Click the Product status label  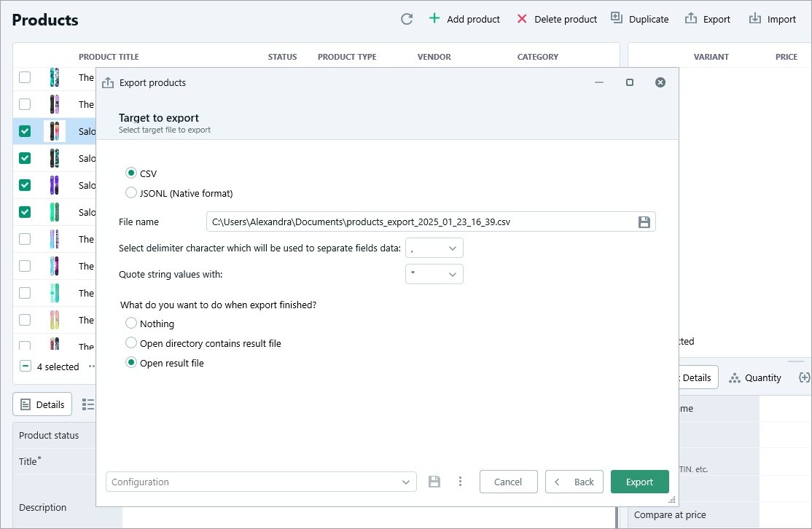point(49,435)
